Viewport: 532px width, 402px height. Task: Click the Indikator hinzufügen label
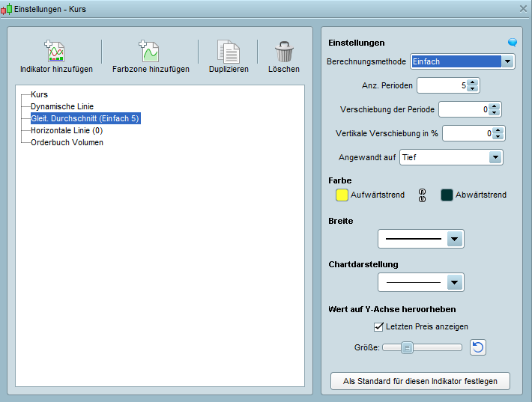[56, 69]
